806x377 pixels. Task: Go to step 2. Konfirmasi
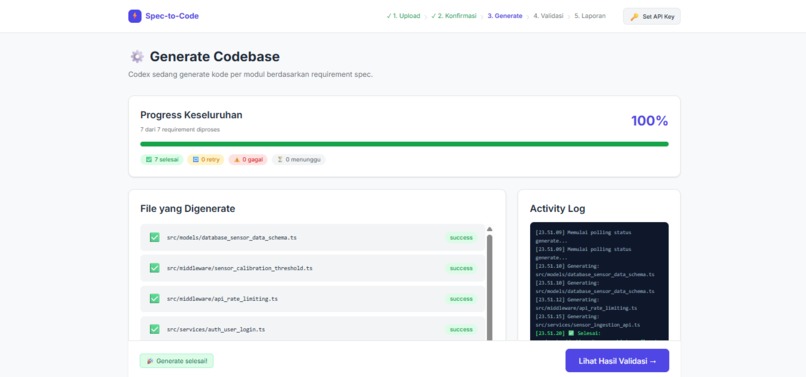pos(454,16)
